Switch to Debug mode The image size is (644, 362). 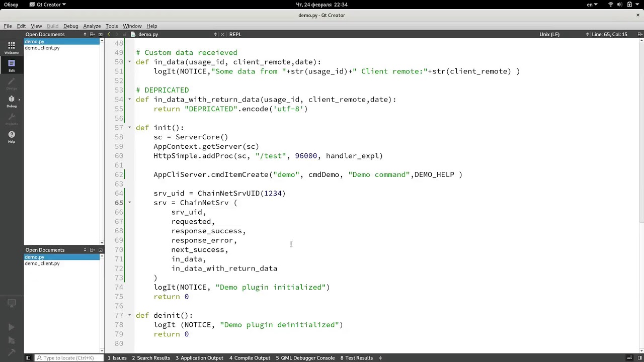(12, 101)
